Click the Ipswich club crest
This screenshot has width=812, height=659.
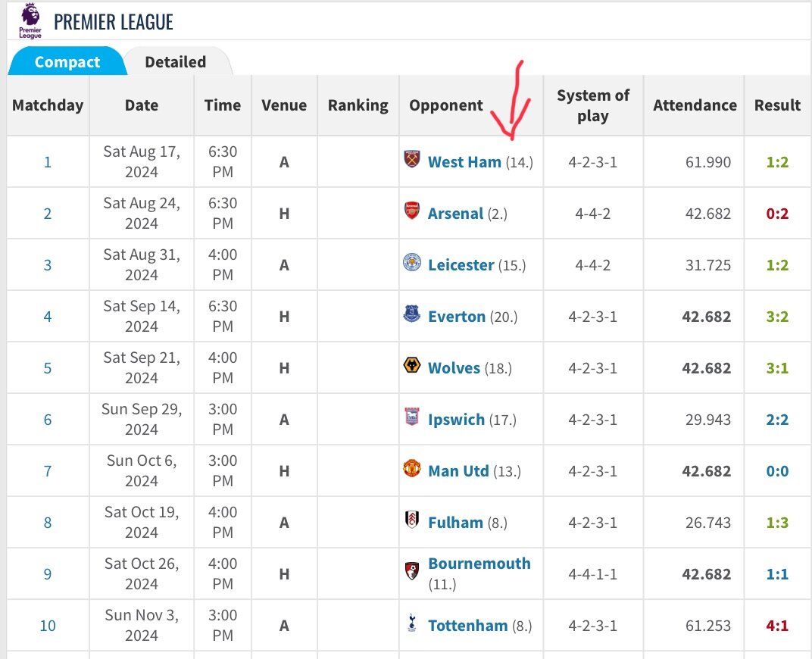point(412,417)
